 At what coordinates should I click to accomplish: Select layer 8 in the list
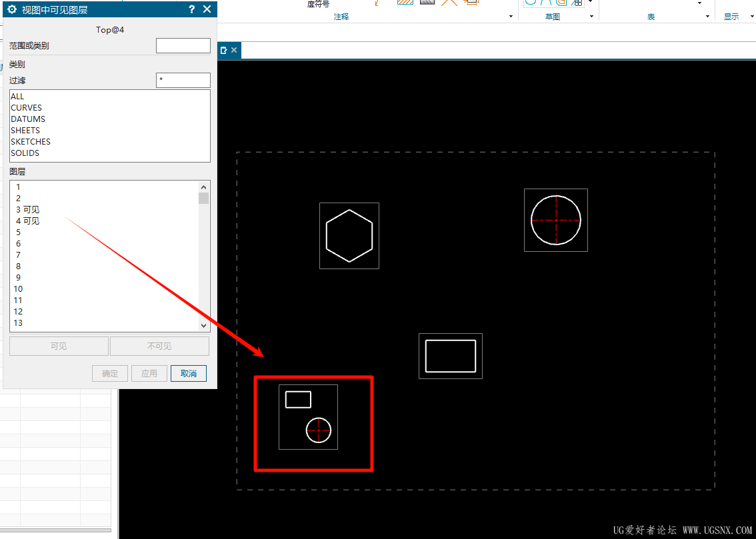point(103,267)
